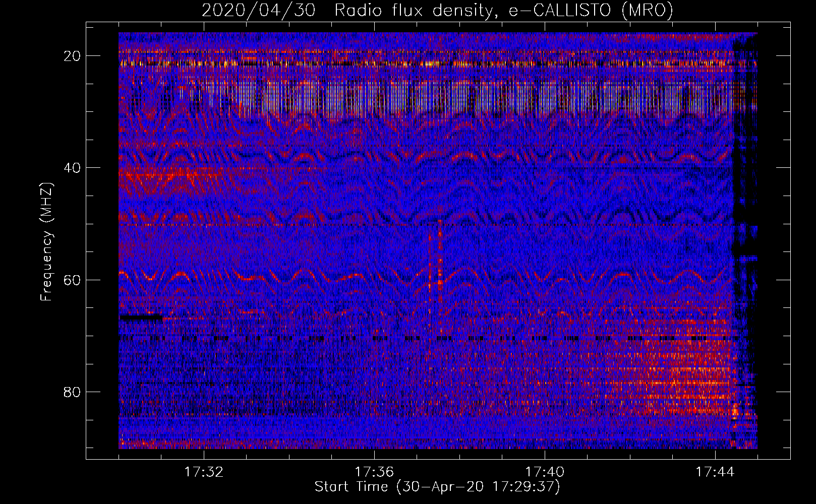This screenshot has width=816, height=504.
Task: Click the 80 frequency tick label
Action: tap(73, 392)
